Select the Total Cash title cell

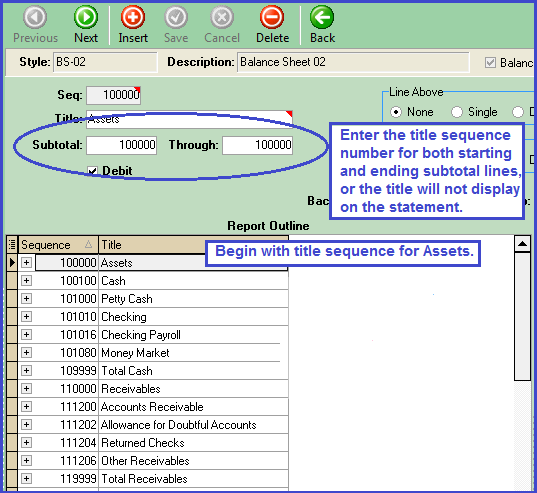tap(193, 370)
